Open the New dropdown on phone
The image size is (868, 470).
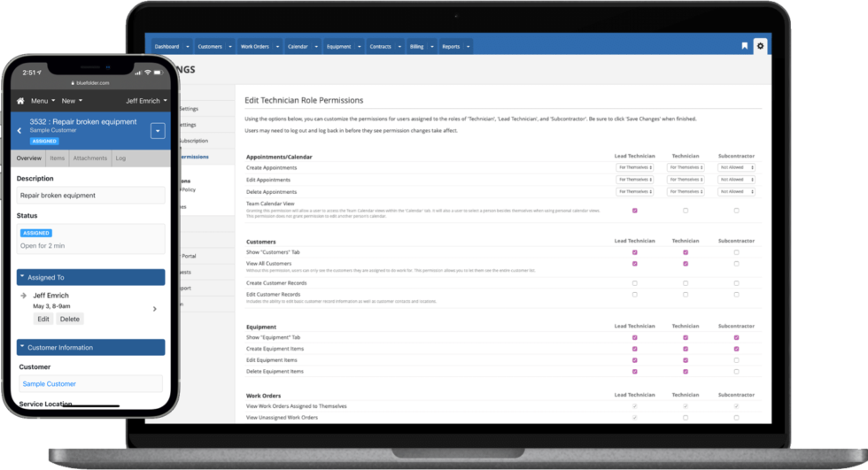click(72, 101)
